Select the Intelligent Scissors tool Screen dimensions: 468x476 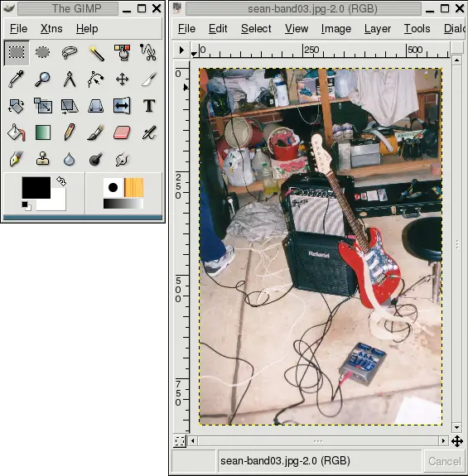148,52
